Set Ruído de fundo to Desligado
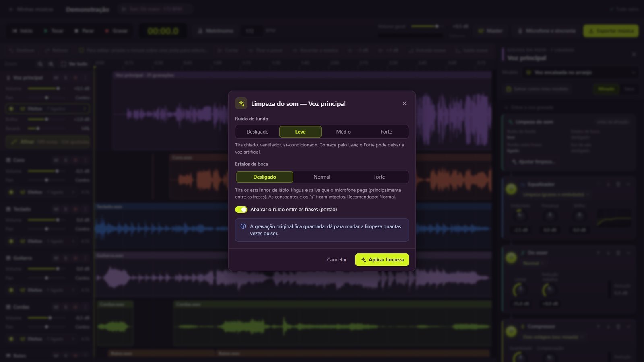644x362 pixels. 258,132
